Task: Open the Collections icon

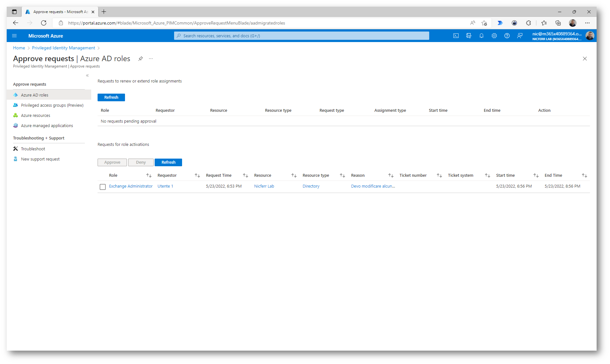Action: pos(558,23)
